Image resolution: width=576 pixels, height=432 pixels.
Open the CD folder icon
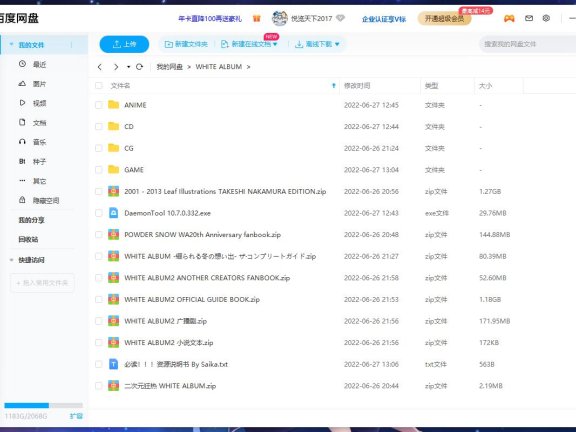click(114, 126)
